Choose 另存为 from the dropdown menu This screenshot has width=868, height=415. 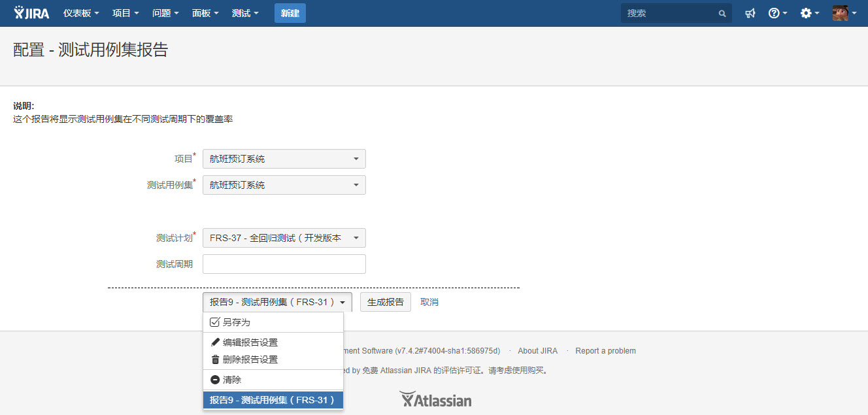pos(273,322)
